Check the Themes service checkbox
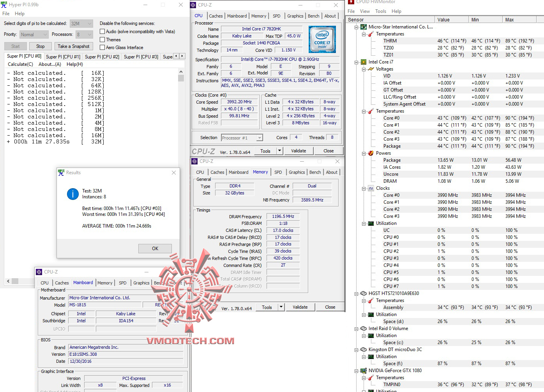This screenshot has width=544, height=392. [102, 39]
